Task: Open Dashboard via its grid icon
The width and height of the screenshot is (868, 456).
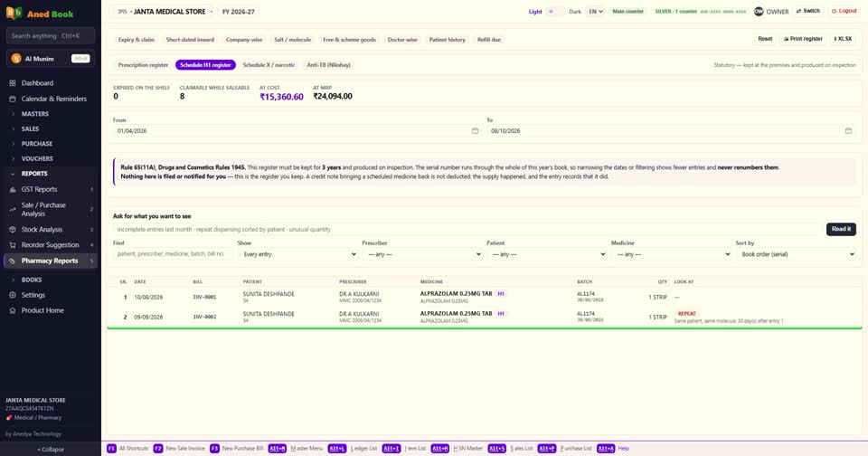Action: click(12, 83)
